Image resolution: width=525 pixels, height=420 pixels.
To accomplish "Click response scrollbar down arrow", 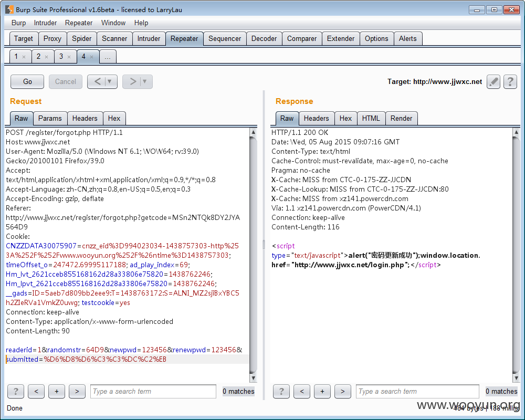I will tap(516, 378).
